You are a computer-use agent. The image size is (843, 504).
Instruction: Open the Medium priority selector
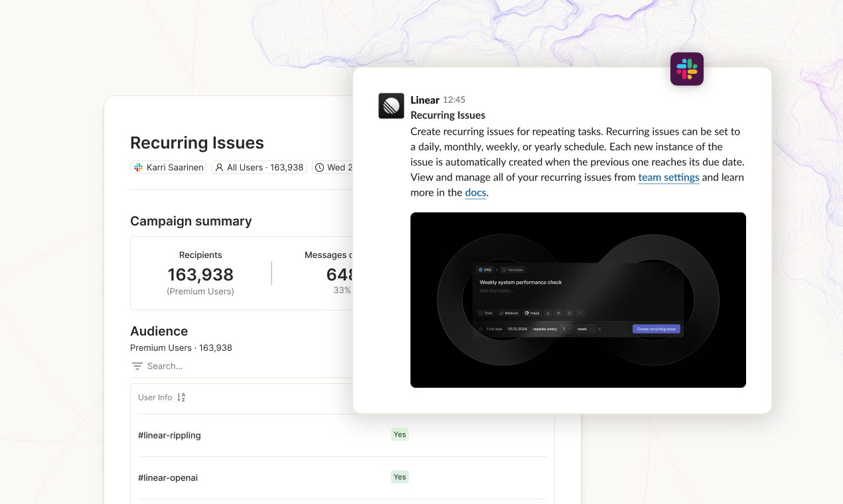point(508,313)
